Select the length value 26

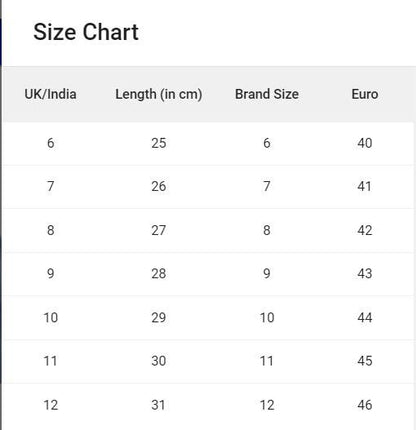point(159,186)
